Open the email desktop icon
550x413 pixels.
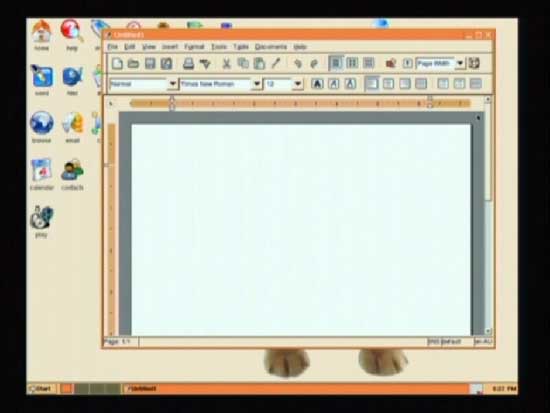(x=73, y=127)
